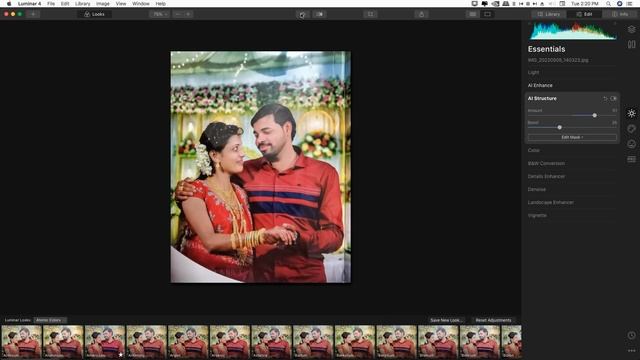Screen dimensions: 640x360
Task: Click the share/export icon
Action: click(x=421, y=14)
